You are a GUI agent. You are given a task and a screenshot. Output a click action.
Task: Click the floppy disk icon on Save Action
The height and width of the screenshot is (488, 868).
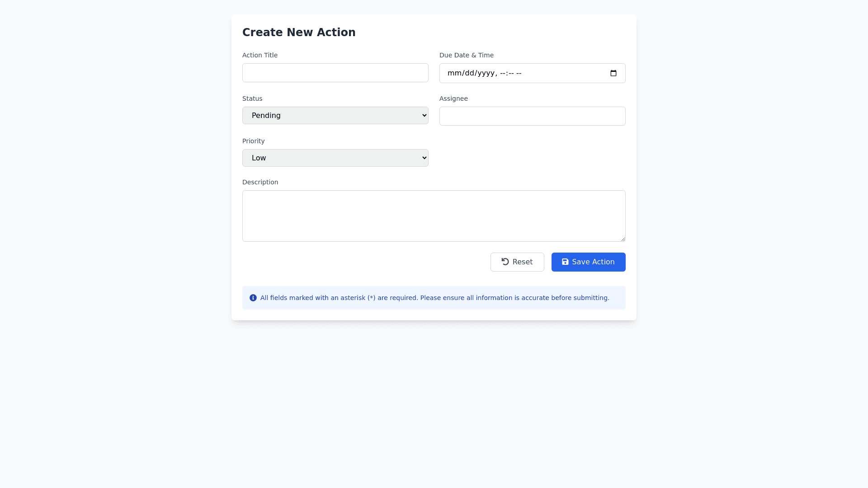pyautogui.click(x=565, y=262)
